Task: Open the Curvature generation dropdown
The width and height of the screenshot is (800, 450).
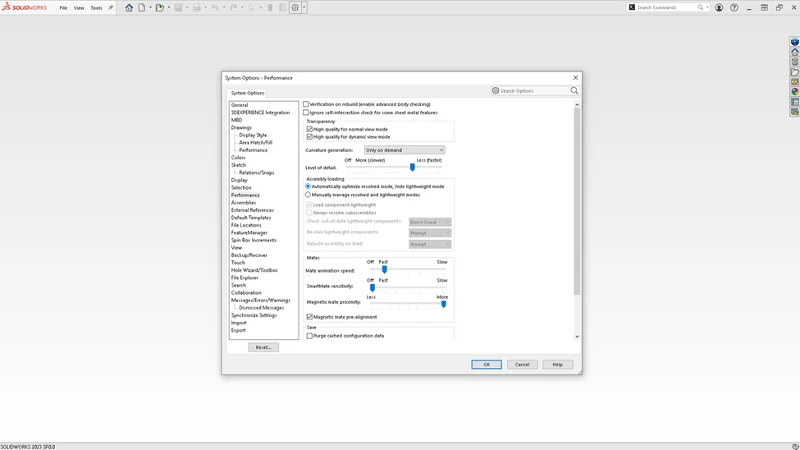Action: point(404,150)
